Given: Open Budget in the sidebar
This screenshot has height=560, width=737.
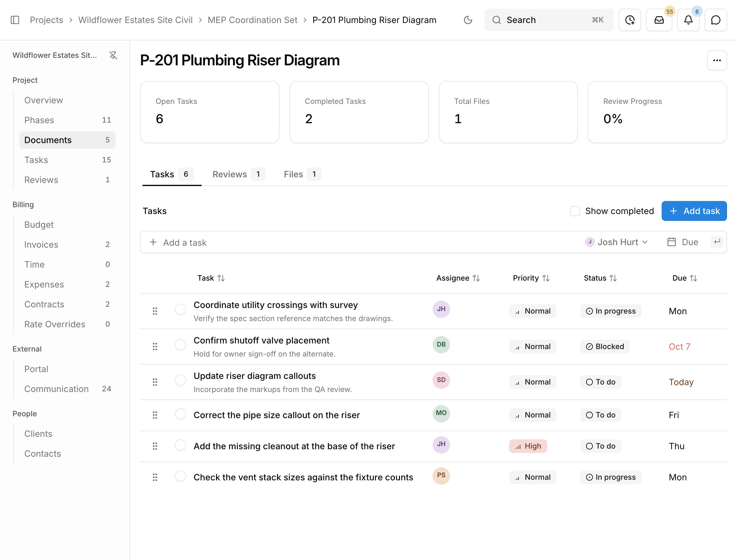Looking at the screenshot, I should click(x=67, y=225).
